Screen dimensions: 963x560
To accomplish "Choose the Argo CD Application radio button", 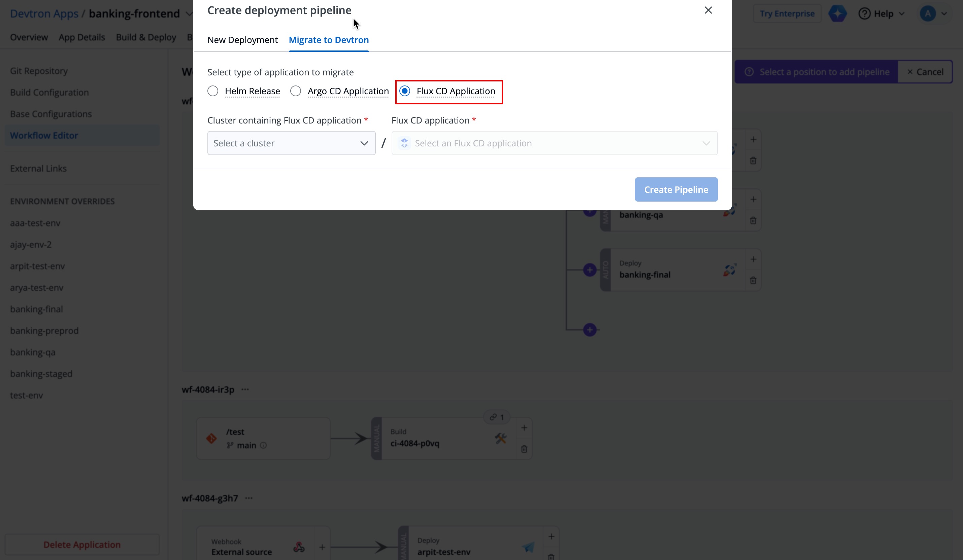I will [x=295, y=91].
